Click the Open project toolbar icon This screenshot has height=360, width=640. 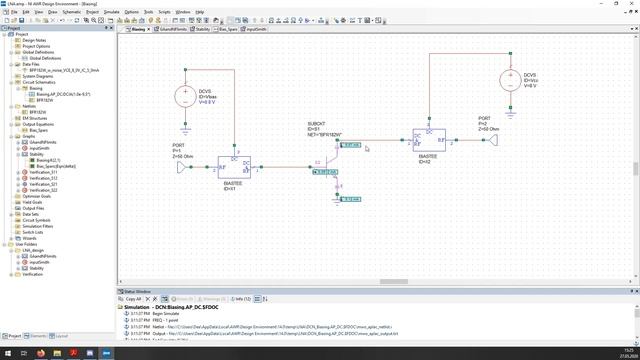[x=14, y=20]
